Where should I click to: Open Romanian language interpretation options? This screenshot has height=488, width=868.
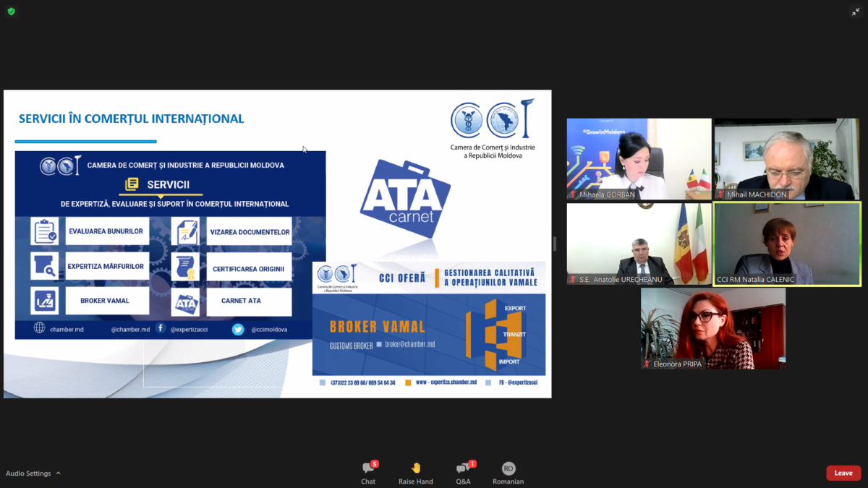(x=509, y=474)
